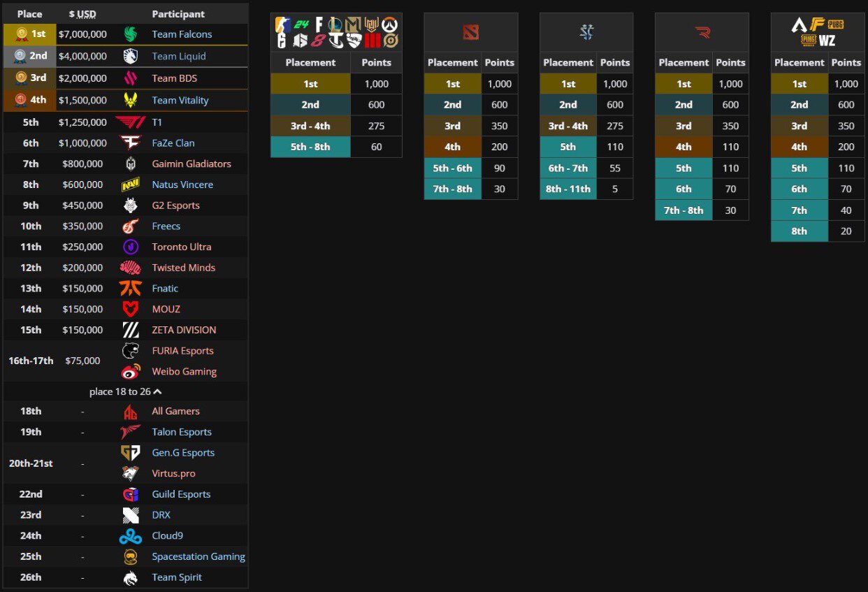The height and width of the screenshot is (592, 868).
Task: Open the FURIA Esports team link
Action: tap(183, 351)
